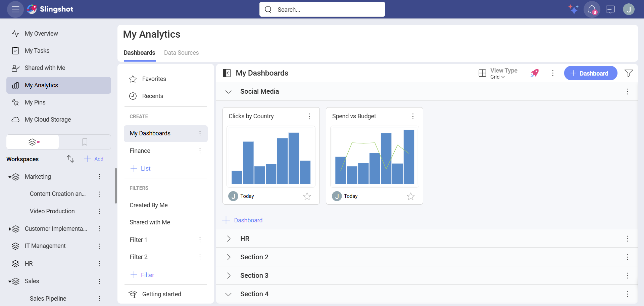Open HR section options menu

(x=628, y=238)
